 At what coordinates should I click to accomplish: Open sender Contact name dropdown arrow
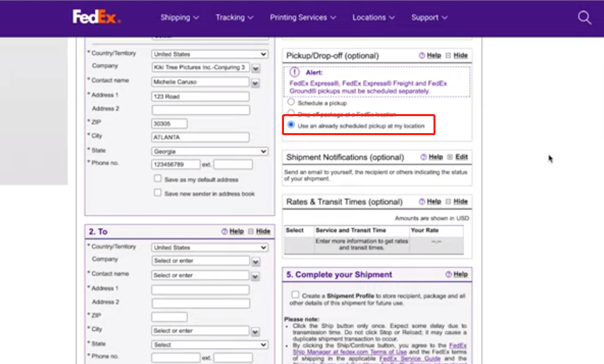255,84
